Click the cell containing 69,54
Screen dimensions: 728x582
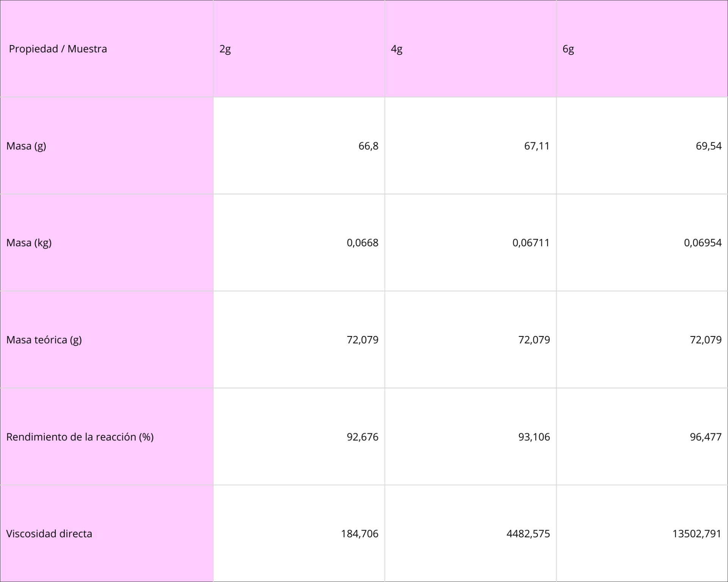642,146
